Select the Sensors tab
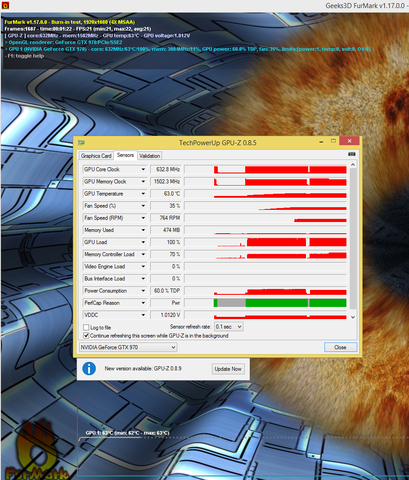The image size is (409, 480). (x=125, y=155)
